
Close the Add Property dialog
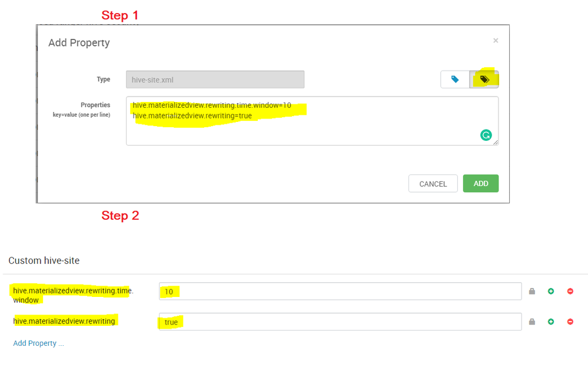pyautogui.click(x=496, y=41)
